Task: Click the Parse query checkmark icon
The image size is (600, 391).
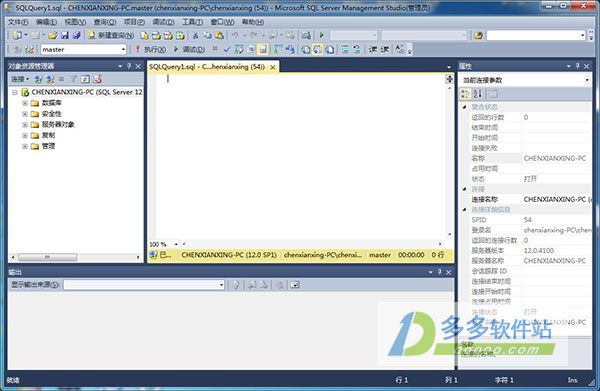Action: [x=227, y=49]
